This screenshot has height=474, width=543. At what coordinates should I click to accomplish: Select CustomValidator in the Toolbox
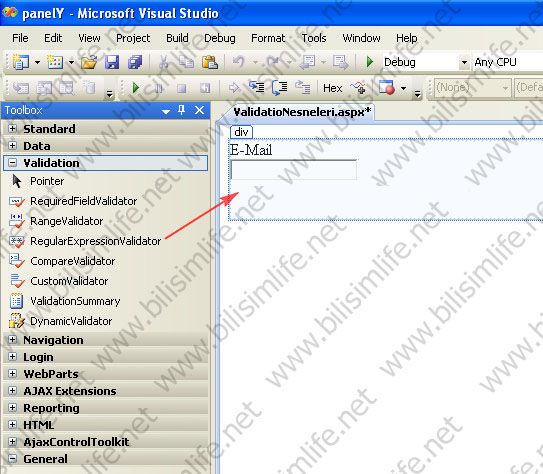[x=59, y=281]
